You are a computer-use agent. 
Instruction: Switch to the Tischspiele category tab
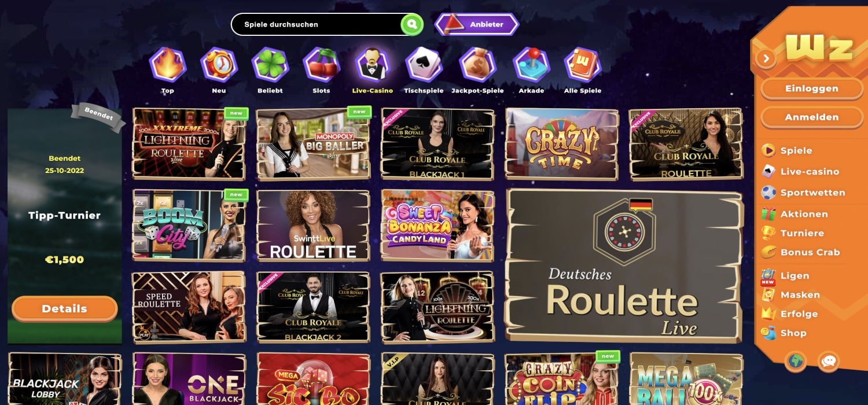[424, 70]
